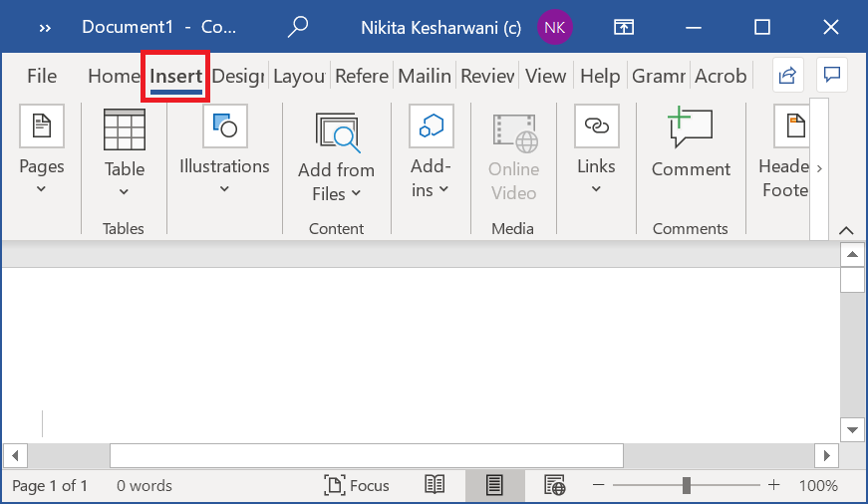The height and width of the screenshot is (504, 868).
Task: Switch to Read Mode view icon
Action: (434, 485)
